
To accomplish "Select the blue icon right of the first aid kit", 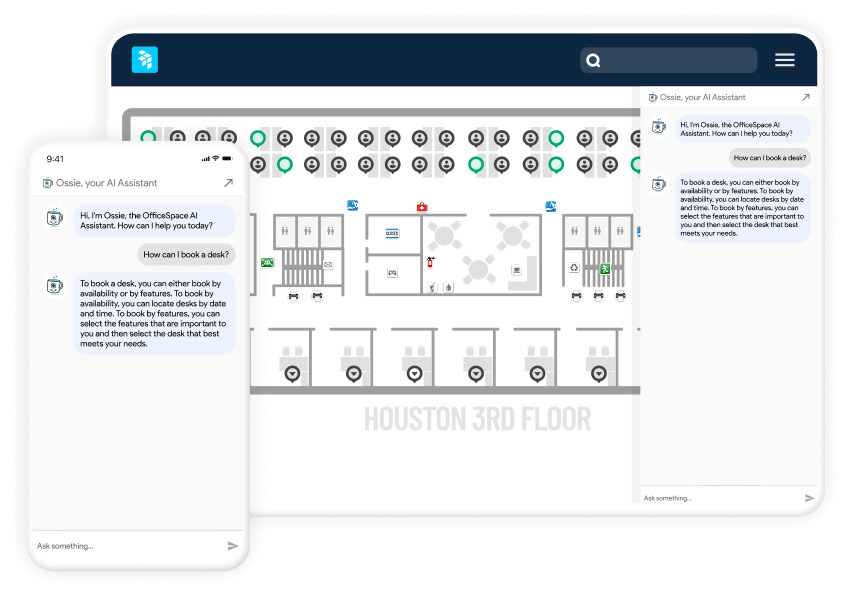I will click(x=551, y=206).
